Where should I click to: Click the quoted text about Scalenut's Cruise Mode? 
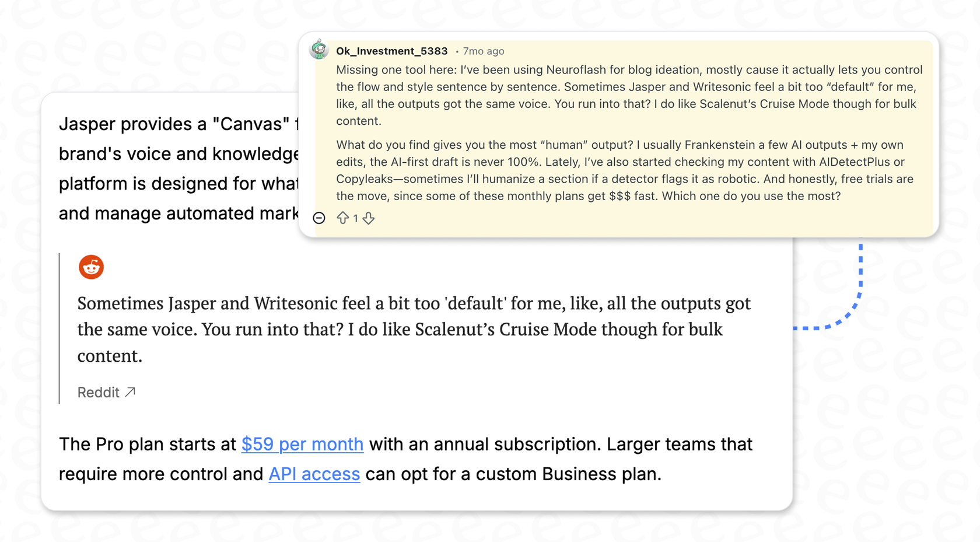[x=408, y=329]
